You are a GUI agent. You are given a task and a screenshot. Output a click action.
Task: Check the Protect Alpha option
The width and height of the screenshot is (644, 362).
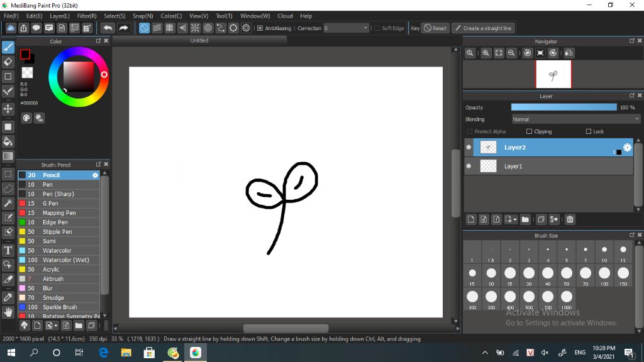tap(469, 131)
